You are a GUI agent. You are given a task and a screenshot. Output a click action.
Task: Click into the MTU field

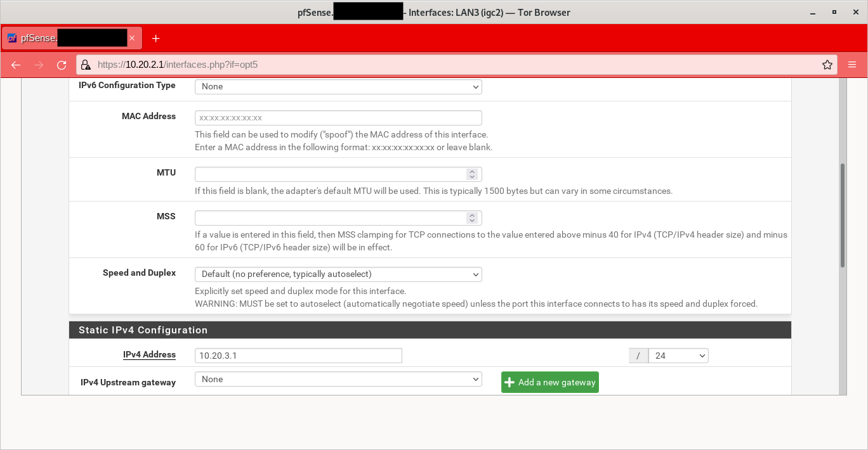(x=330, y=174)
